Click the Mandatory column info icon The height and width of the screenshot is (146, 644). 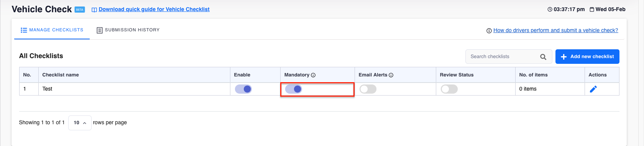[313, 75]
